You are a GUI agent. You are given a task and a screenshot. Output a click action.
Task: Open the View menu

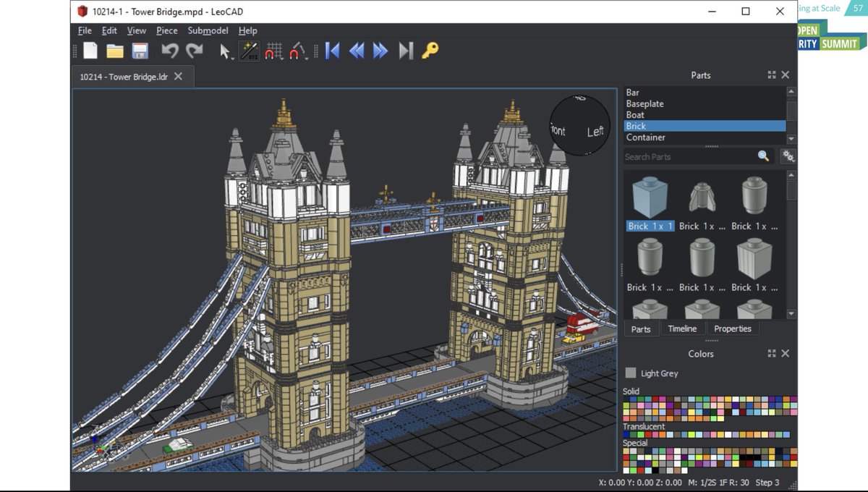137,30
